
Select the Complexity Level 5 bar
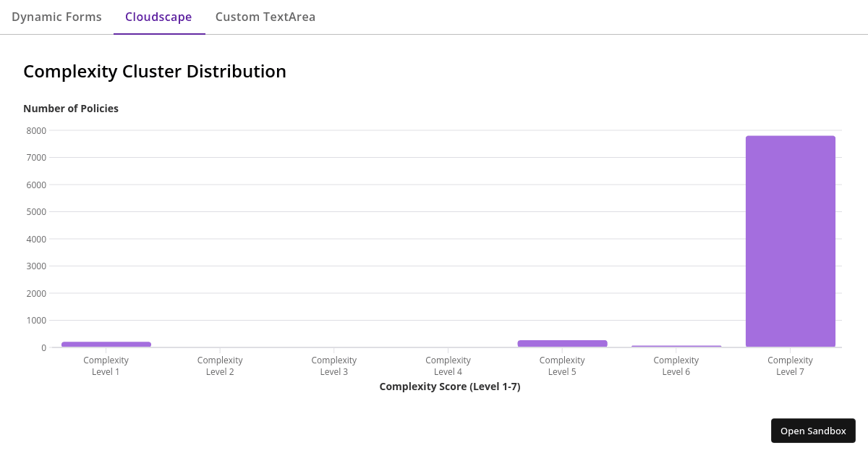point(562,342)
